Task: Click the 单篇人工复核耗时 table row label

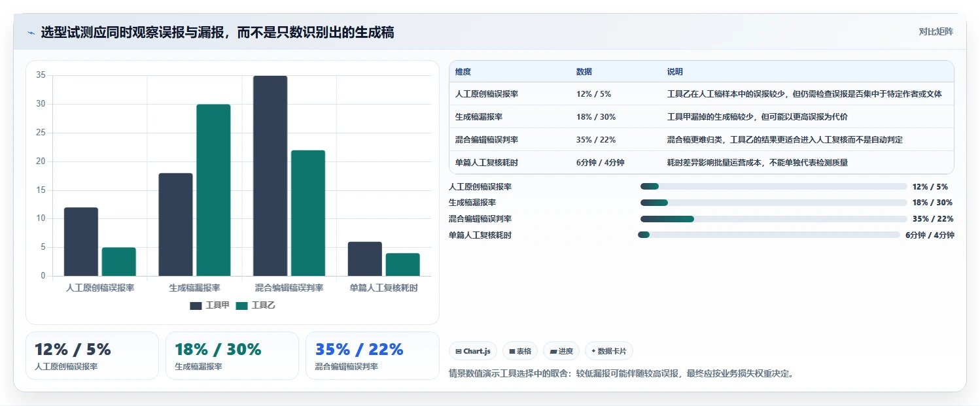Action: click(x=487, y=163)
